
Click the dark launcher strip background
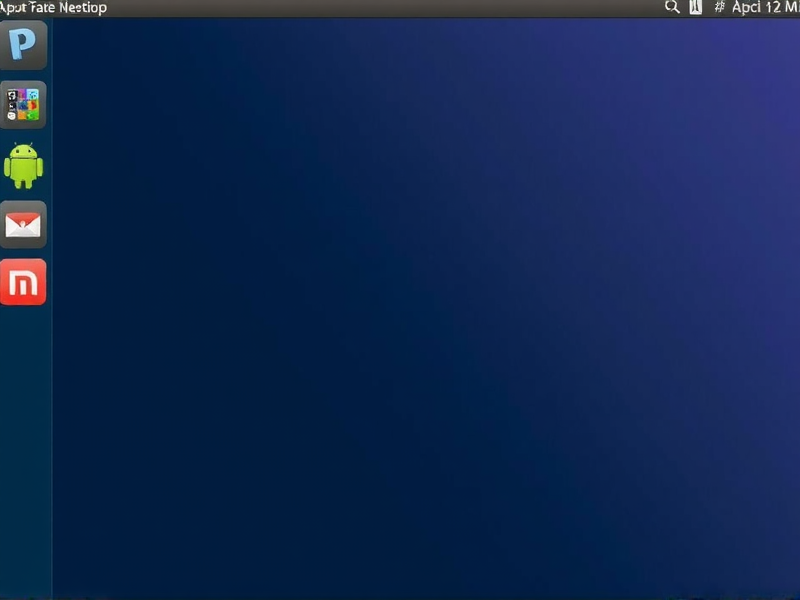tap(24, 450)
